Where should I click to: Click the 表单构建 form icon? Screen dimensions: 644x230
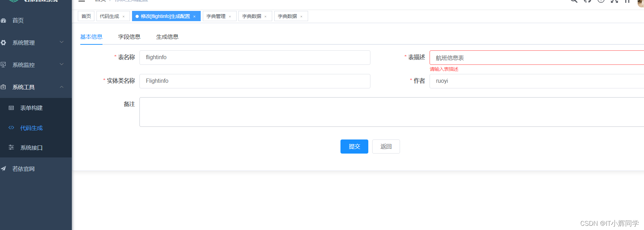(x=11, y=108)
